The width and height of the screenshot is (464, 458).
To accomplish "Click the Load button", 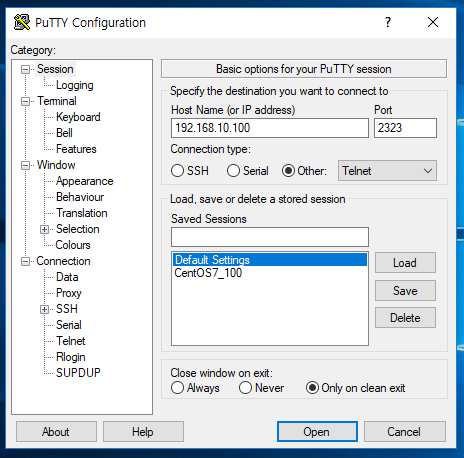I will tap(405, 263).
